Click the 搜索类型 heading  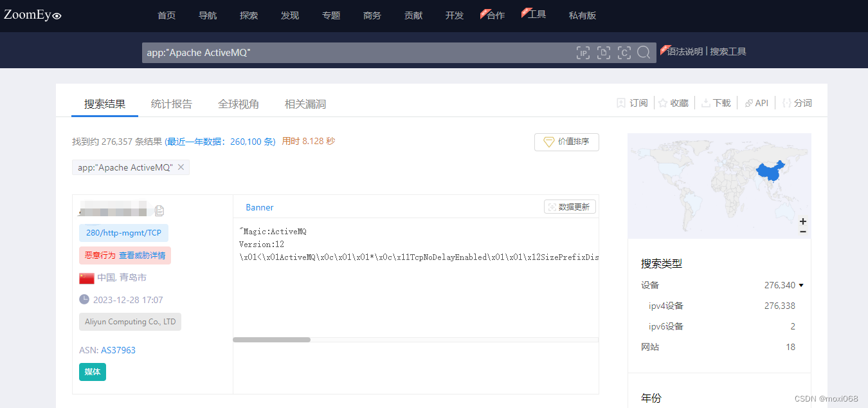pos(662,263)
